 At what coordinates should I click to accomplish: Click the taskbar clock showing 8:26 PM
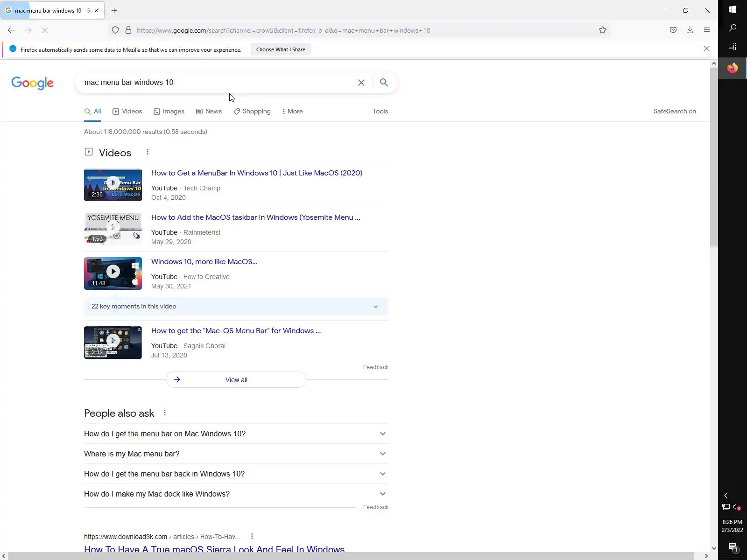(x=733, y=526)
